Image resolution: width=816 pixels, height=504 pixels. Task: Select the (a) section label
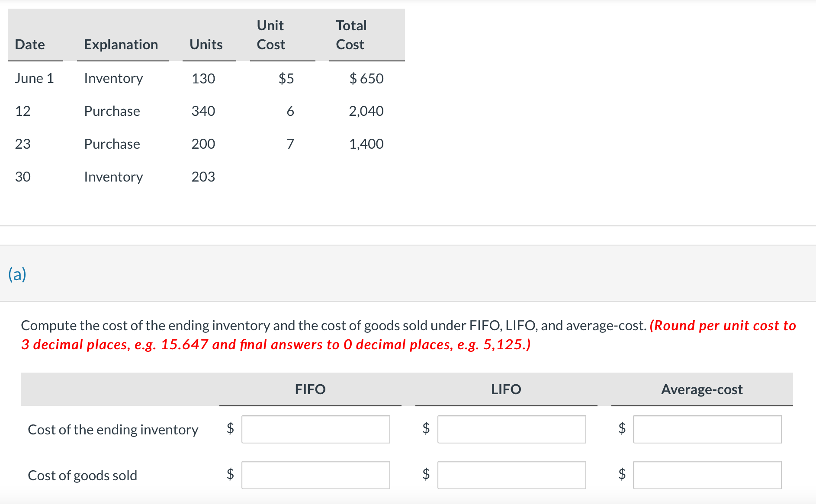(17, 274)
